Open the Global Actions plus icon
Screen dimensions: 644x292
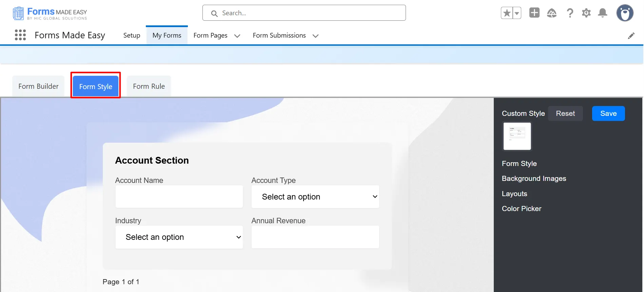[x=534, y=13]
